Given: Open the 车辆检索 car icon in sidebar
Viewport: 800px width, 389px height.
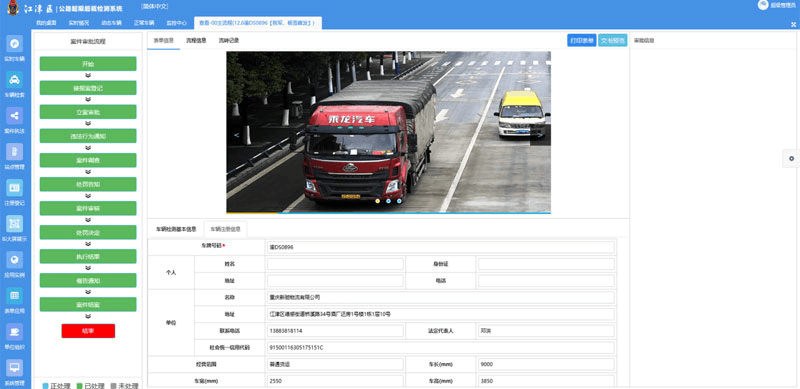Looking at the screenshot, I should (x=14, y=80).
